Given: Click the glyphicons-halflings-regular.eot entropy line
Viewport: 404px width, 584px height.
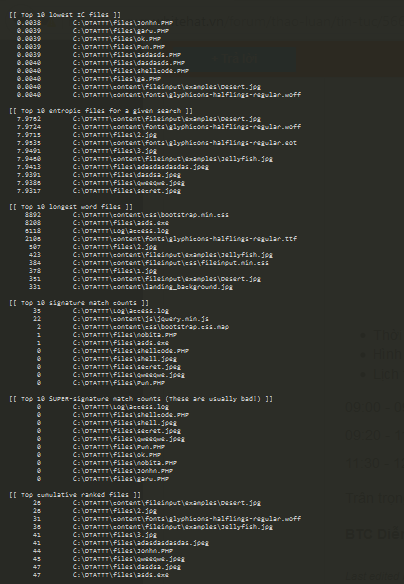Looking at the screenshot, I should [157, 143].
